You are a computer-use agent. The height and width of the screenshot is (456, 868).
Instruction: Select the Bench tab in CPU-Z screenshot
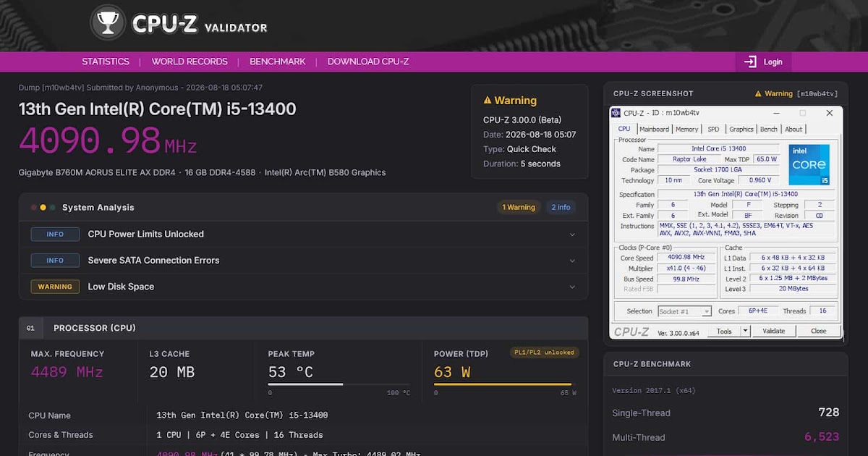click(x=769, y=129)
